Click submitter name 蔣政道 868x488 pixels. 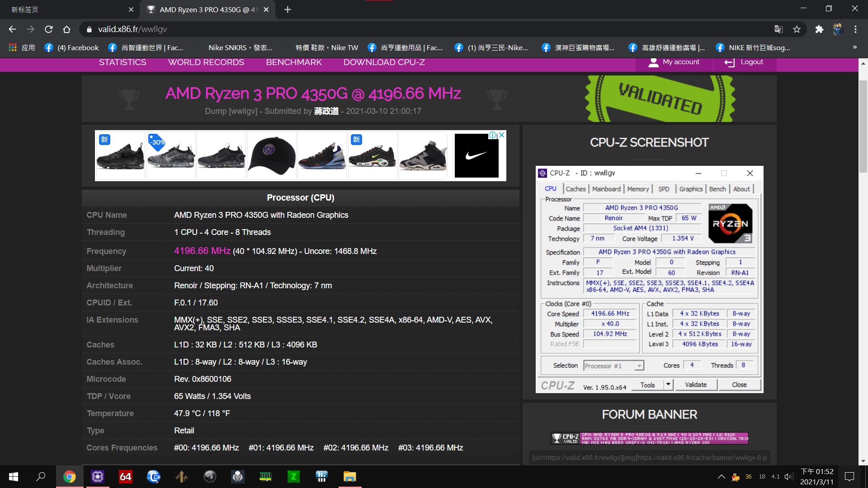(x=326, y=111)
